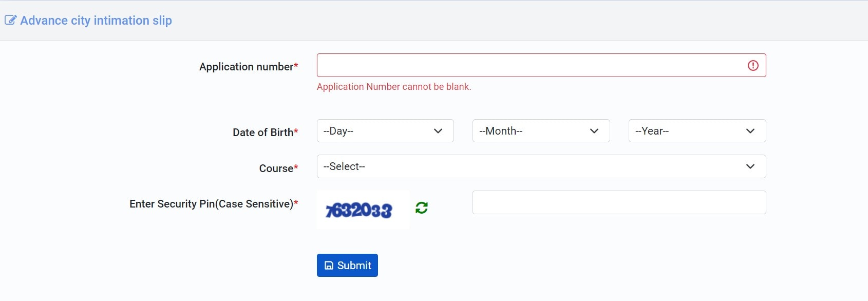Click the chevron arrow of the Year dropdown
This screenshot has height=301, width=868.
(x=750, y=131)
